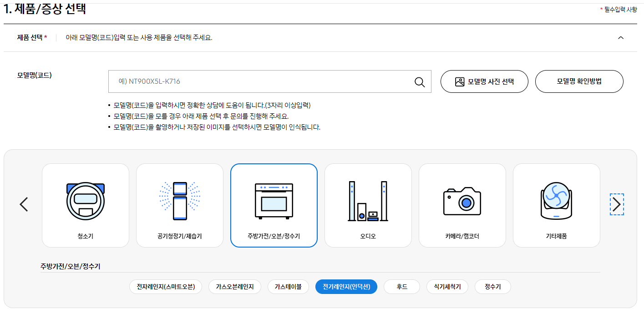Select the 전자레인지(스마트오븐) option
The width and height of the screenshot is (644, 314).
click(167, 287)
